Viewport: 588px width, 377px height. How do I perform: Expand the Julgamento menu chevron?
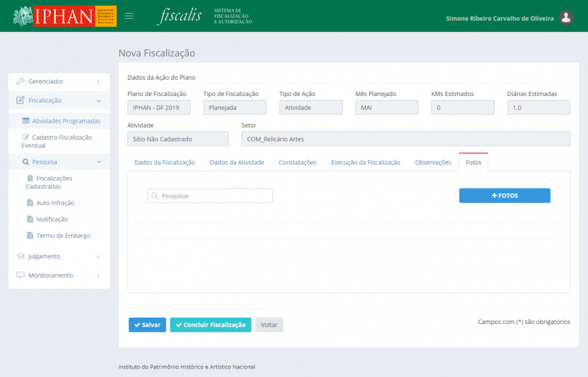98,257
